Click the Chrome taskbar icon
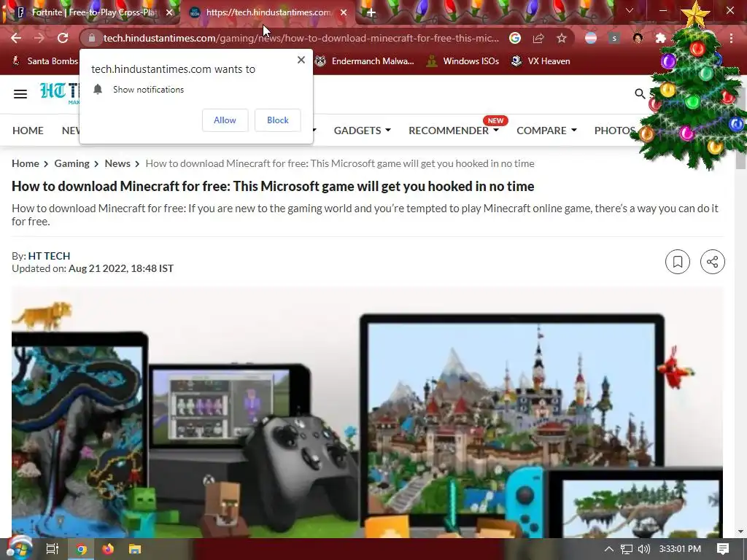Screen dimensions: 747x560 [82, 549]
